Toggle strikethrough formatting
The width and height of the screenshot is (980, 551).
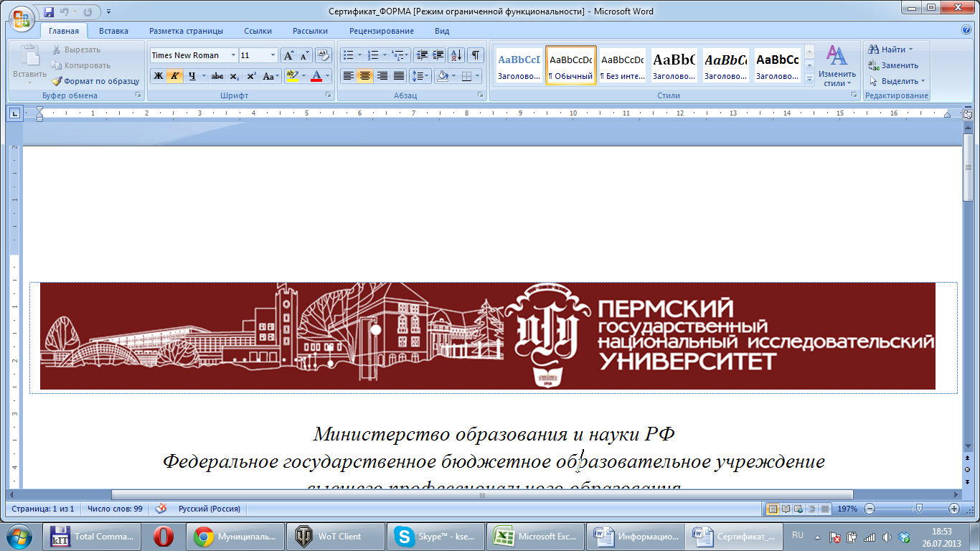coord(217,76)
